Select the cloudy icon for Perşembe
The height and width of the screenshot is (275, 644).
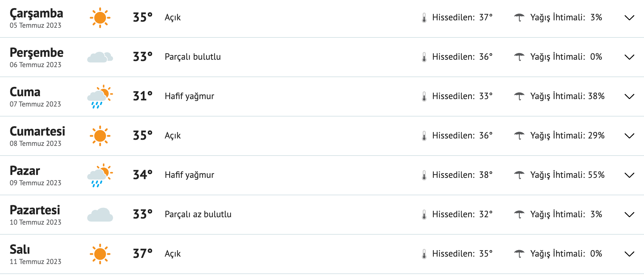(x=100, y=57)
